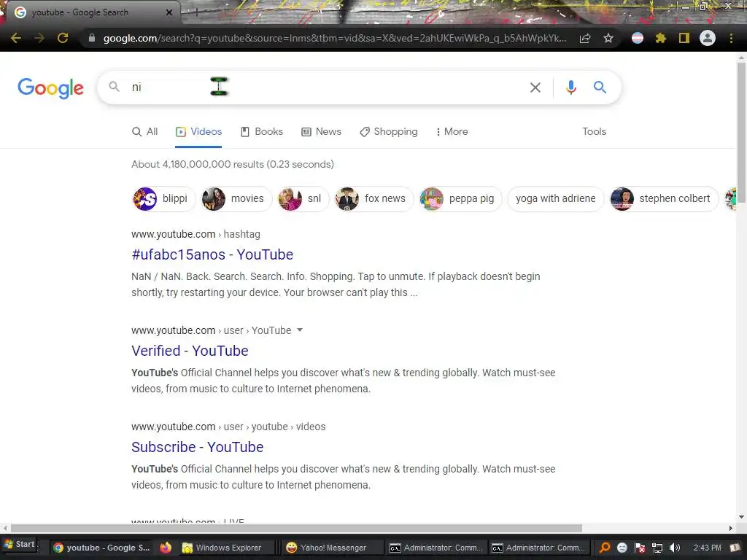
Task: Filter results by the blippi chip
Action: pos(163,198)
